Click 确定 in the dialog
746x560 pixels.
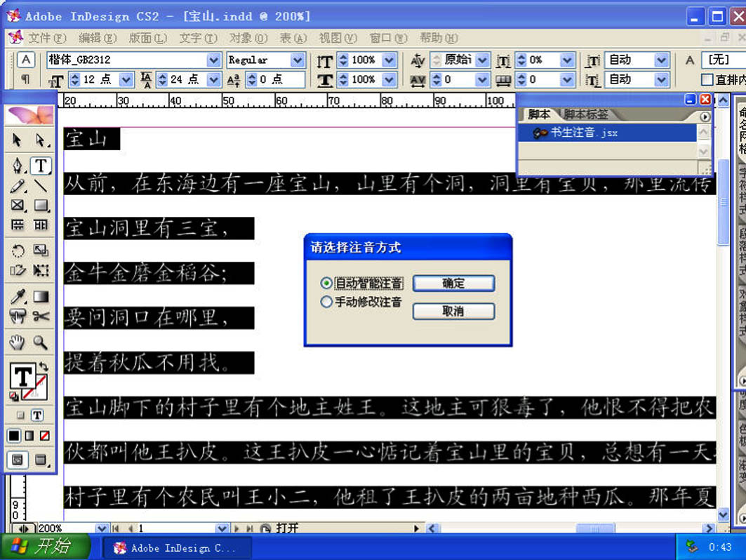453,283
